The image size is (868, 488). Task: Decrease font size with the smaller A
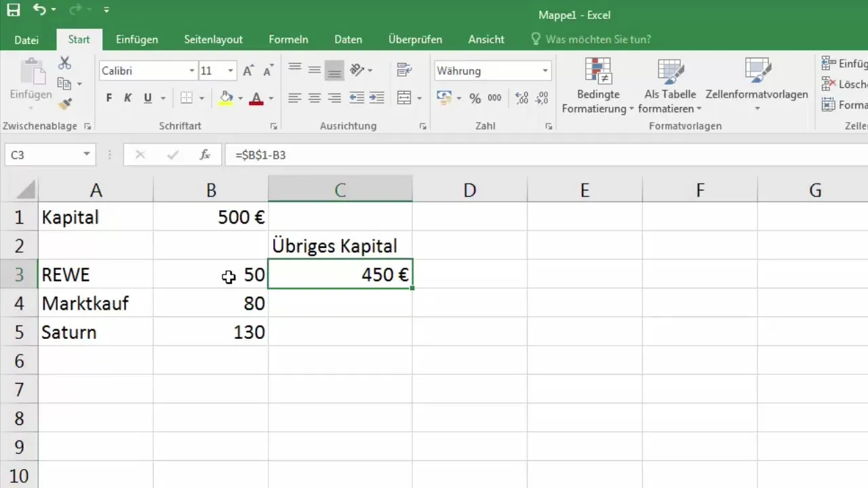click(x=268, y=70)
